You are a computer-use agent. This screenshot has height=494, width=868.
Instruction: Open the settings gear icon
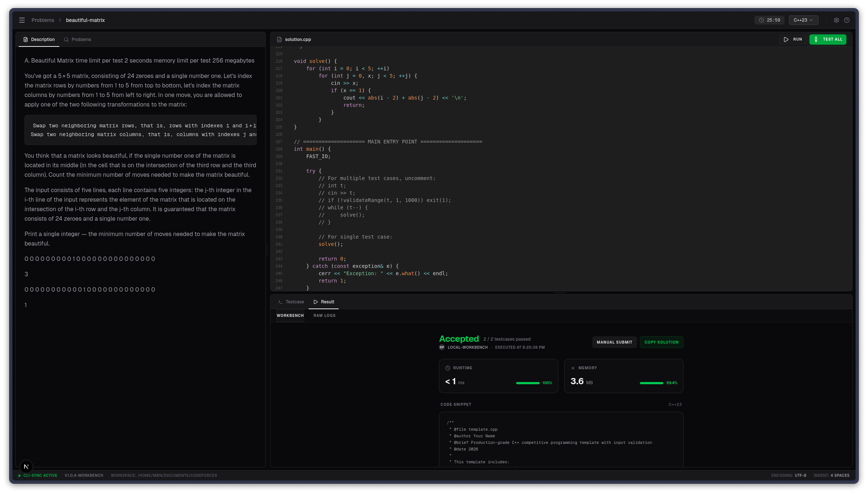[837, 20]
